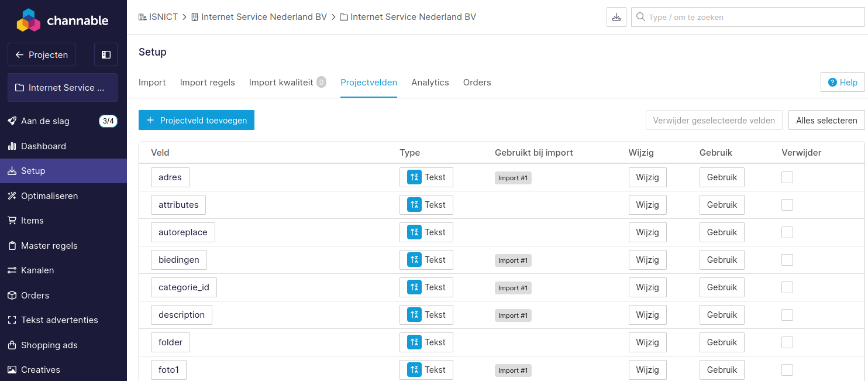Click the Channable logo
868x381 pixels.
pos(61,19)
